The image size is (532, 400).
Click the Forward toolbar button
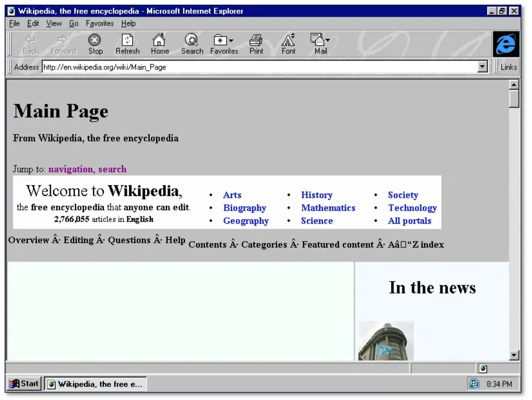click(x=63, y=44)
